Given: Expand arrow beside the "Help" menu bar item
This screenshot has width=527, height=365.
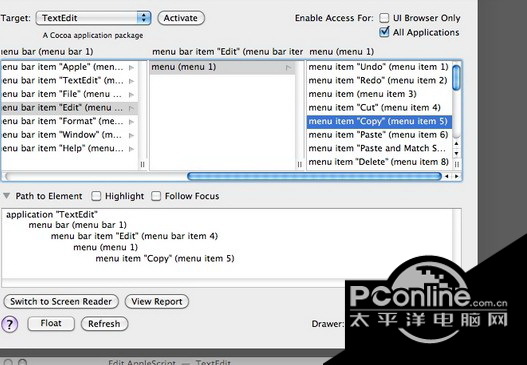Looking at the screenshot, I should (x=131, y=149).
